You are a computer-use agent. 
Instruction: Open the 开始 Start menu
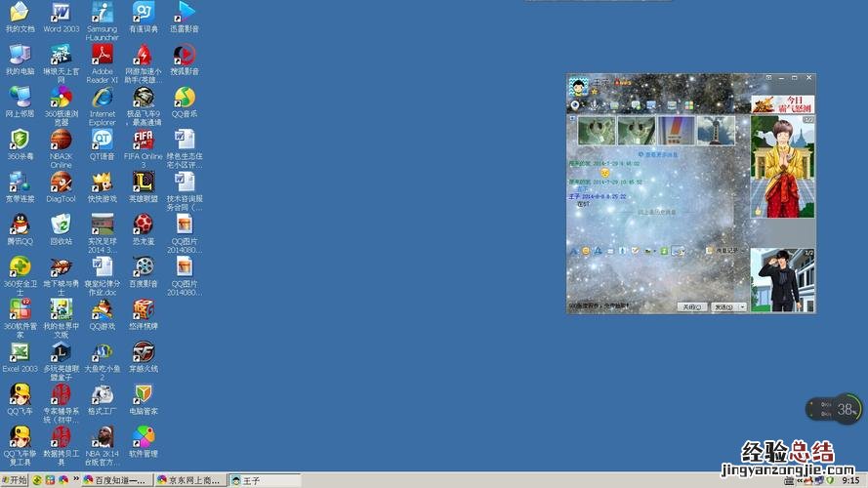click(x=15, y=480)
